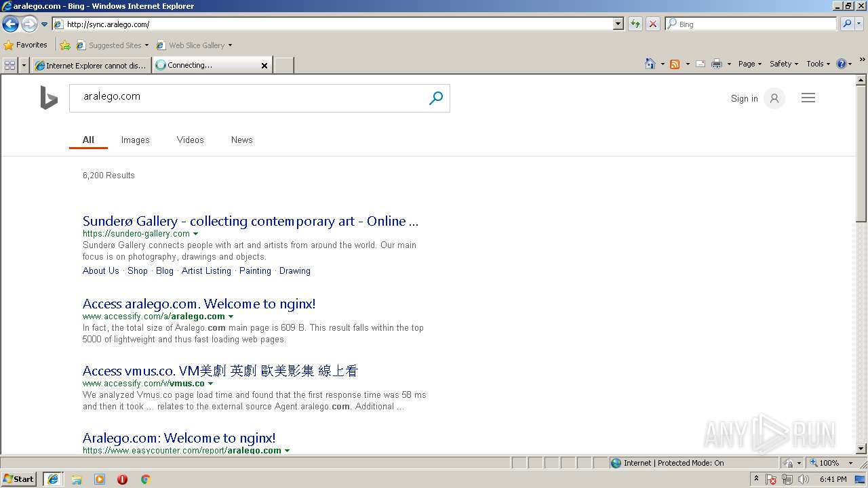Select the All results tab
868x488 pixels.
88,140
